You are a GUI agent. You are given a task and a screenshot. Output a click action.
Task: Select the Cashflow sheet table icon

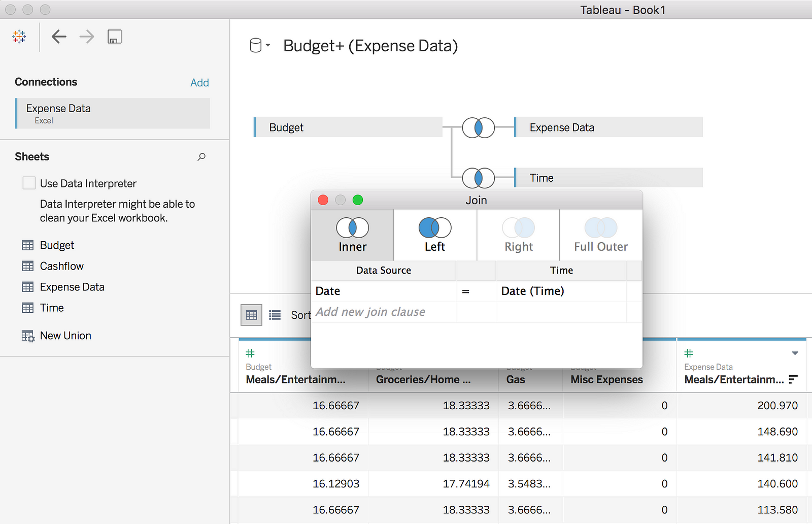point(28,266)
